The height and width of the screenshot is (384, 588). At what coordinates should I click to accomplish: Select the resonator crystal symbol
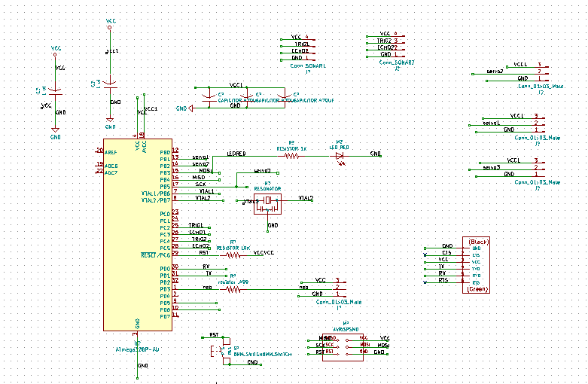point(267,204)
